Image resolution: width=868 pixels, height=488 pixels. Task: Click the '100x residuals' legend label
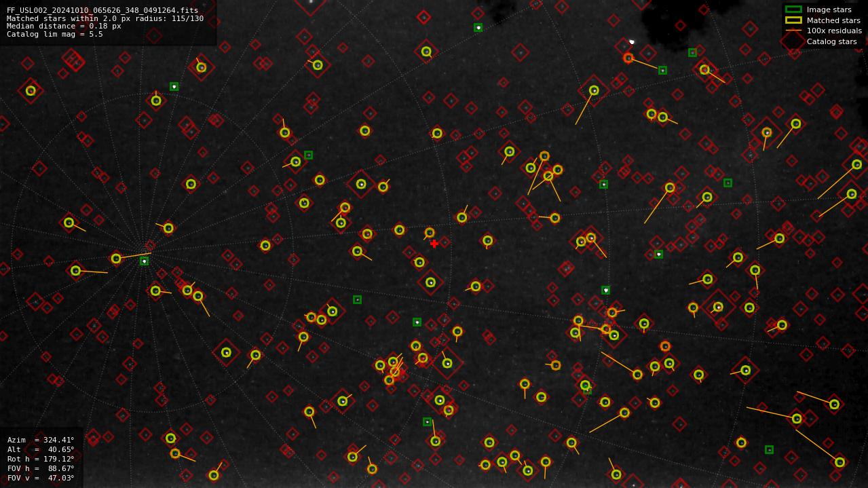pyautogui.click(x=834, y=31)
